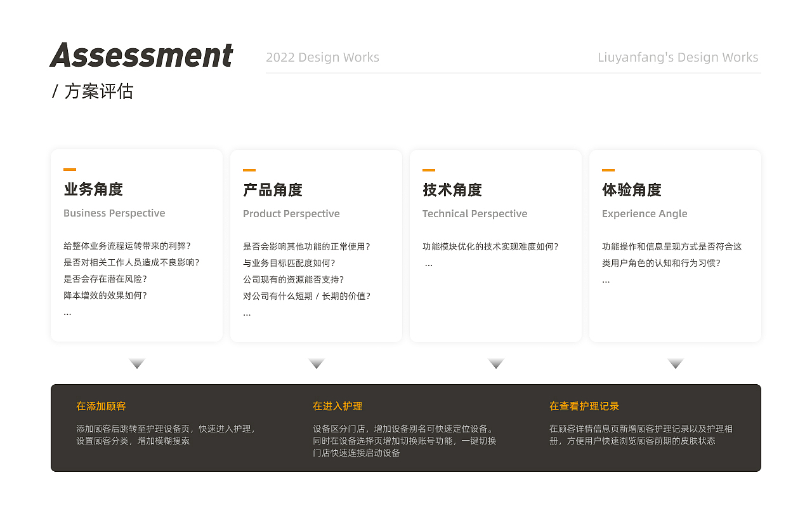Click the 在查看护理记录 orange heading

584,406
